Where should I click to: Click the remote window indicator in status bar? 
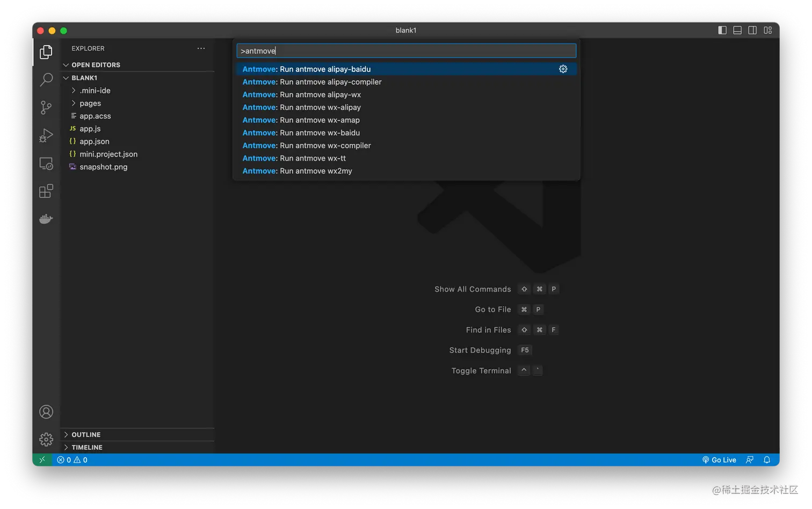pyautogui.click(x=42, y=460)
